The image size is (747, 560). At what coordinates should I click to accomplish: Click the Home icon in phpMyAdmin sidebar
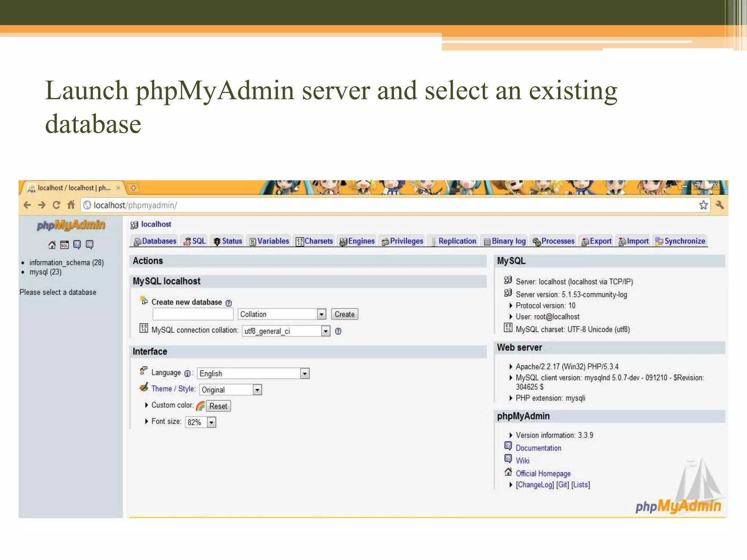coord(52,245)
